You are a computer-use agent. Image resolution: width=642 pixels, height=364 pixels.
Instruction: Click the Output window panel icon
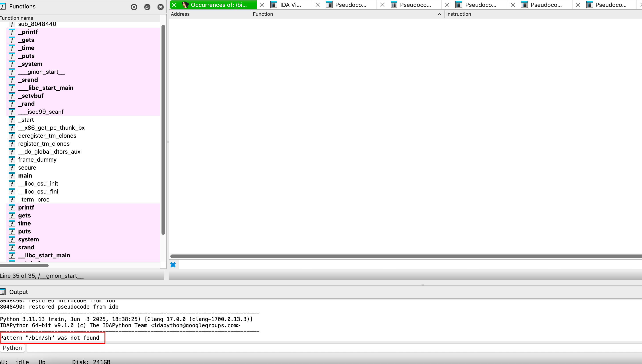tap(3, 292)
